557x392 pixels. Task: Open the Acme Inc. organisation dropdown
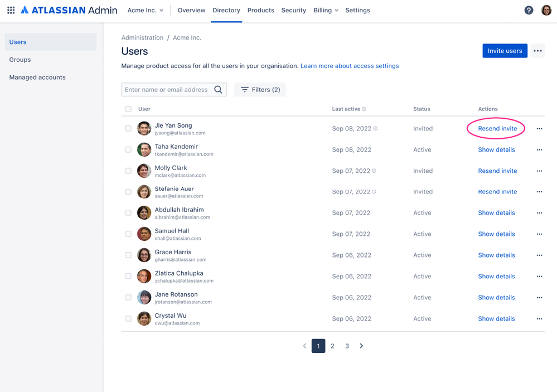145,9
